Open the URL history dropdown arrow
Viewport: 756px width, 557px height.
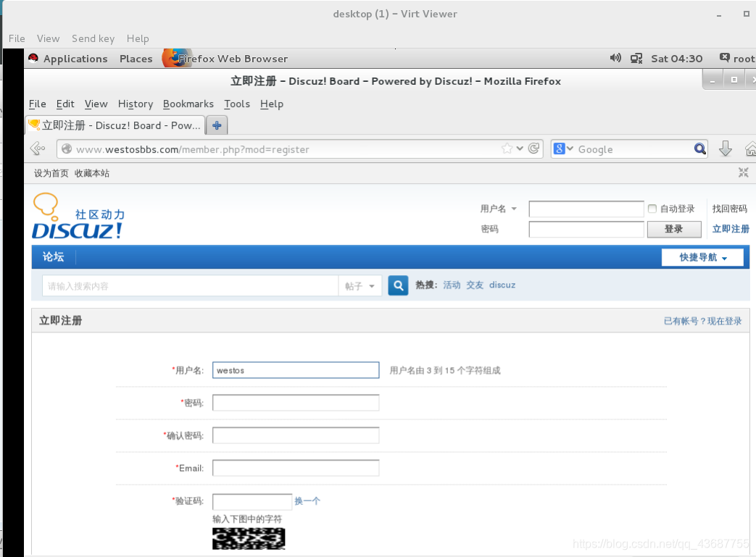coord(520,148)
